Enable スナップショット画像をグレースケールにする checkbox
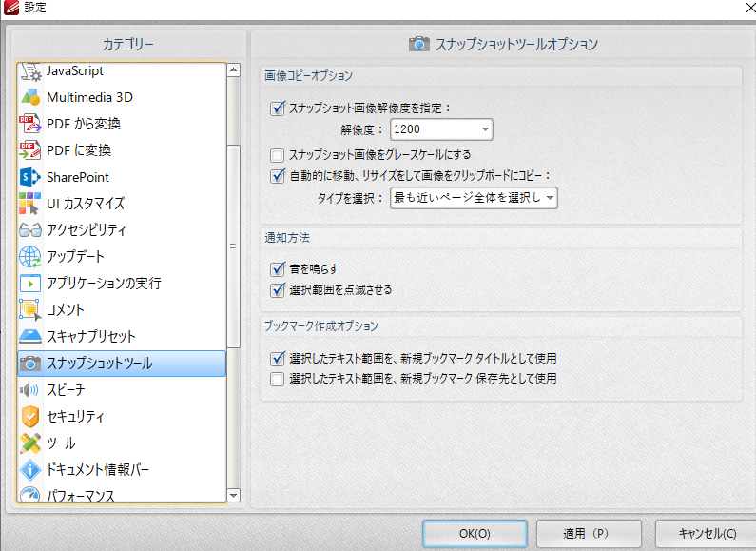The width and height of the screenshot is (756, 551). tap(278, 155)
